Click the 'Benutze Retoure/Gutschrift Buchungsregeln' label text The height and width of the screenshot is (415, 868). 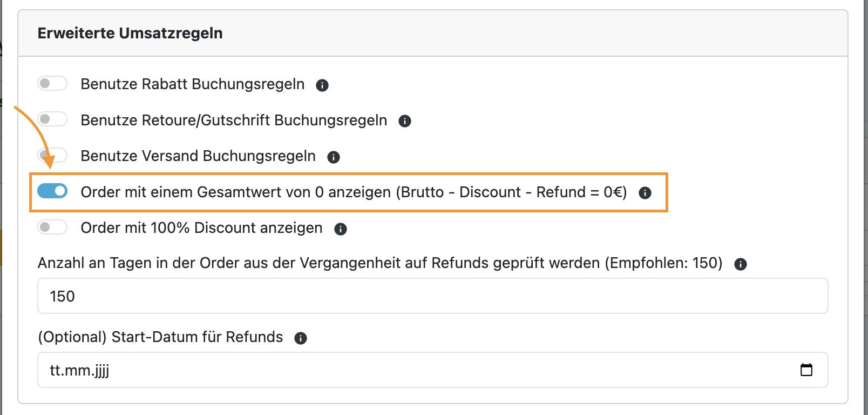coord(234,120)
